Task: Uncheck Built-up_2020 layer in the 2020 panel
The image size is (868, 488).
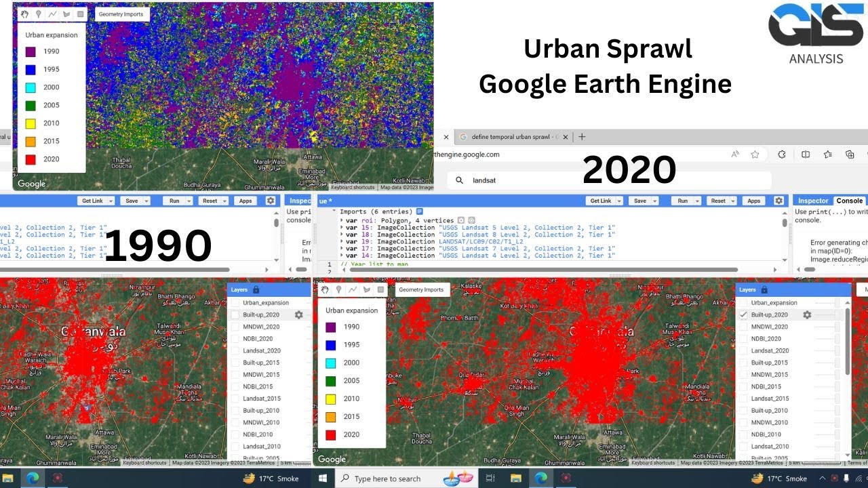Action: click(744, 314)
